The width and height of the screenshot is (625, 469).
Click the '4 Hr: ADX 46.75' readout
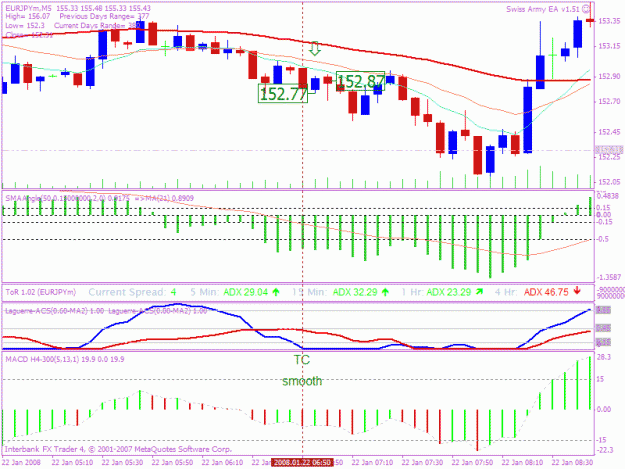click(x=532, y=292)
